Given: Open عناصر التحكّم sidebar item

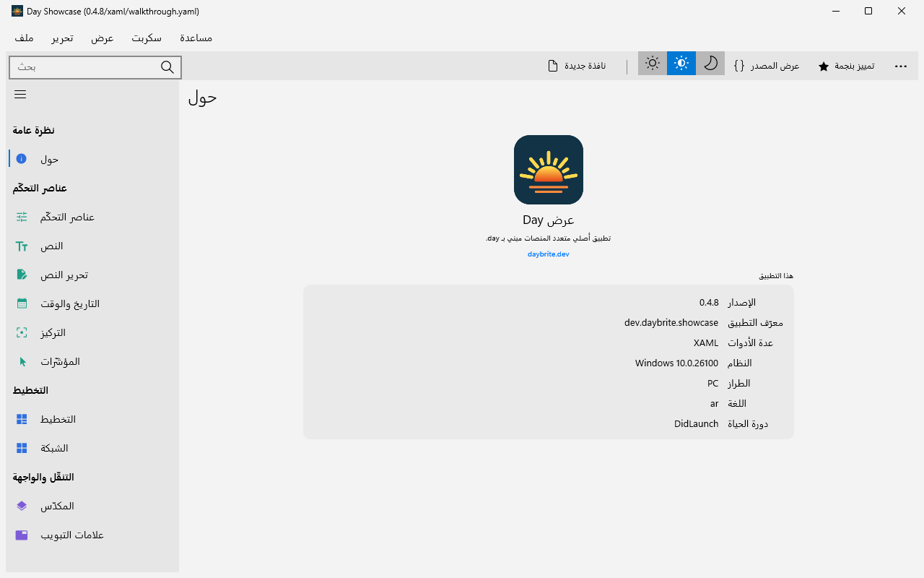Looking at the screenshot, I should [92, 217].
